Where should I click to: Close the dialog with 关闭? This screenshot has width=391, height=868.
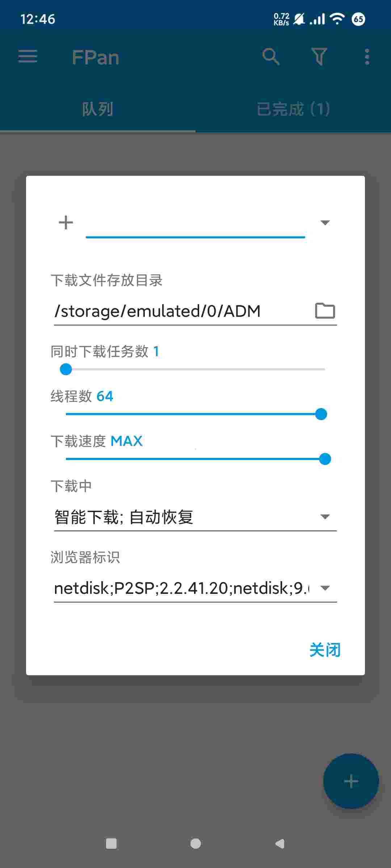pos(325,650)
